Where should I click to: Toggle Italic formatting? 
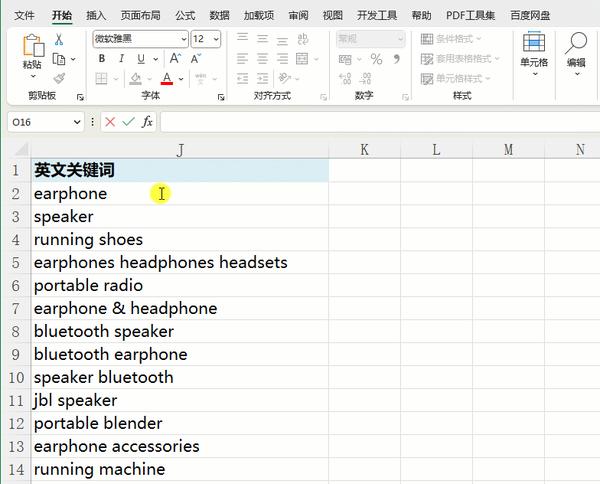click(121, 59)
